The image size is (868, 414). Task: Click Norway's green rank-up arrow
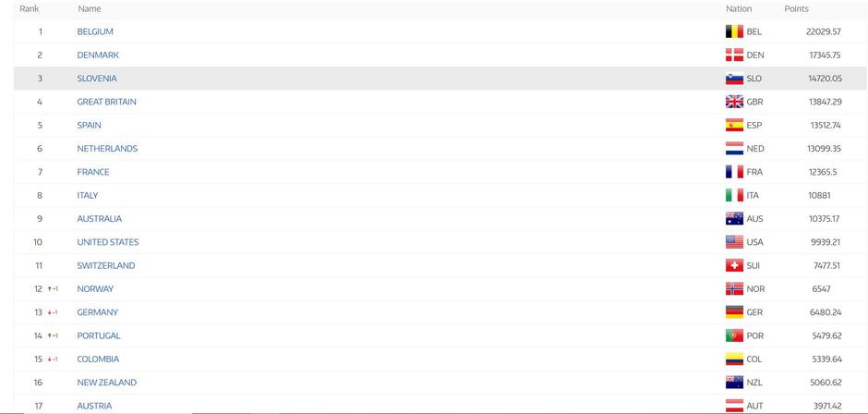tap(50, 289)
